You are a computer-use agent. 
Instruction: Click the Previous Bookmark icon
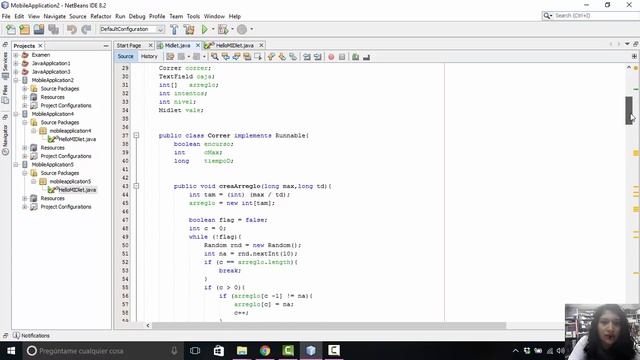click(x=271, y=57)
